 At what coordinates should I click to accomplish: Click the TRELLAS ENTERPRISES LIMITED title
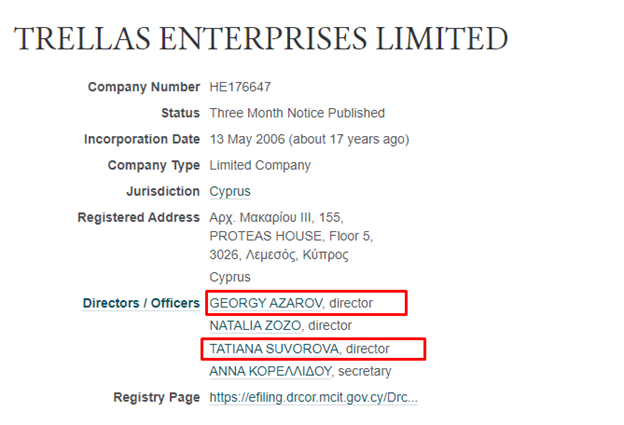click(261, 39)
